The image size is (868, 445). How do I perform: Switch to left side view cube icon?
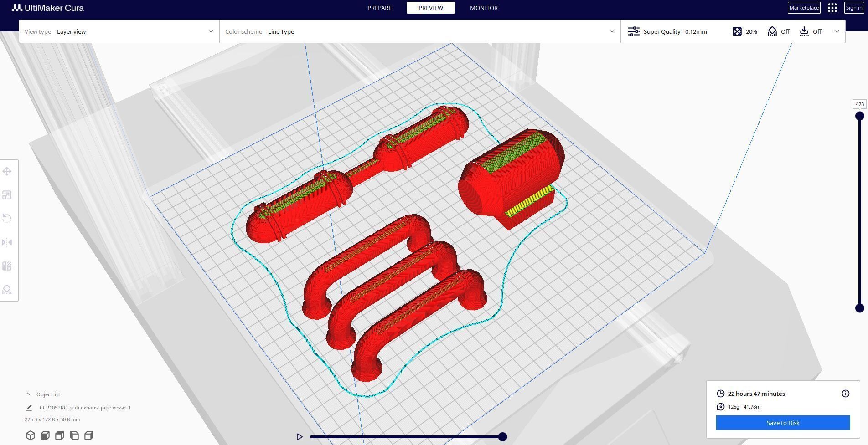74,435
